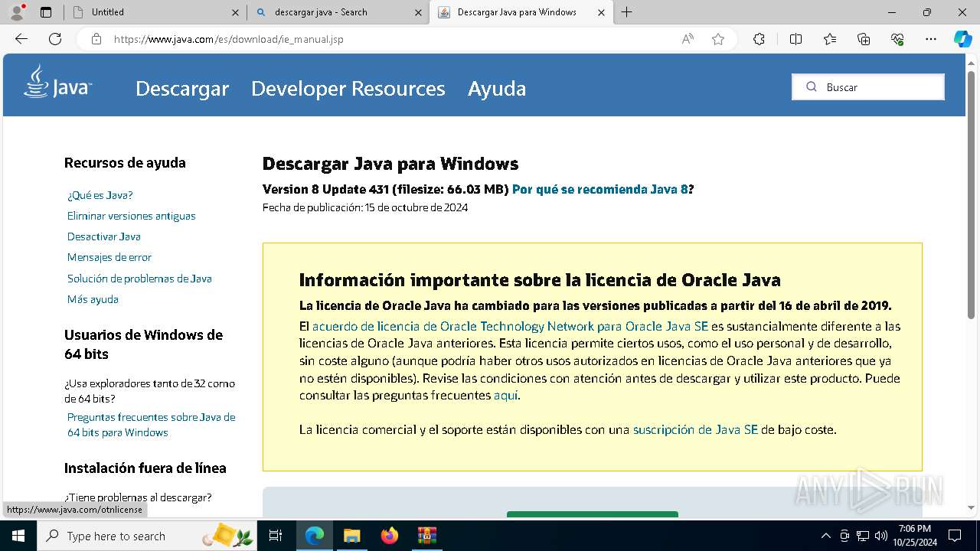
Task: Open Collections toolbar icon
Action: pyautogui.click(x=864, y=39)
